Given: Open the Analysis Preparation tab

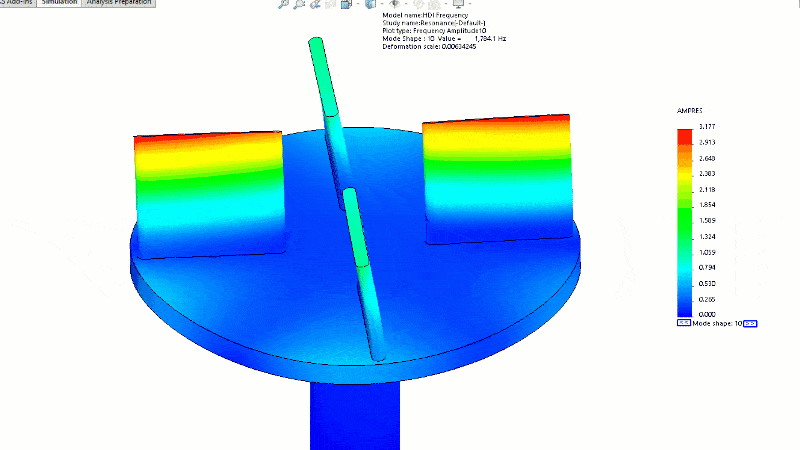Looking at the screenshot, I should point(119,3).
